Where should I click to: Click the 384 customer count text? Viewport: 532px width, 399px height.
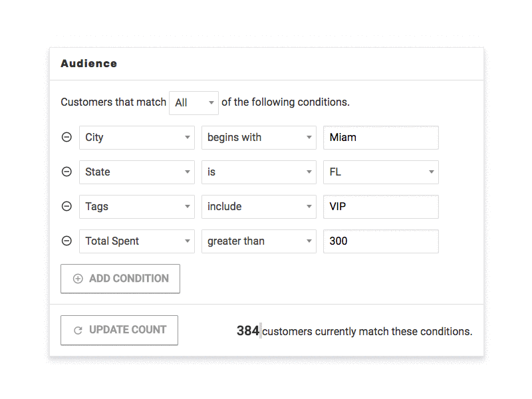248,331
